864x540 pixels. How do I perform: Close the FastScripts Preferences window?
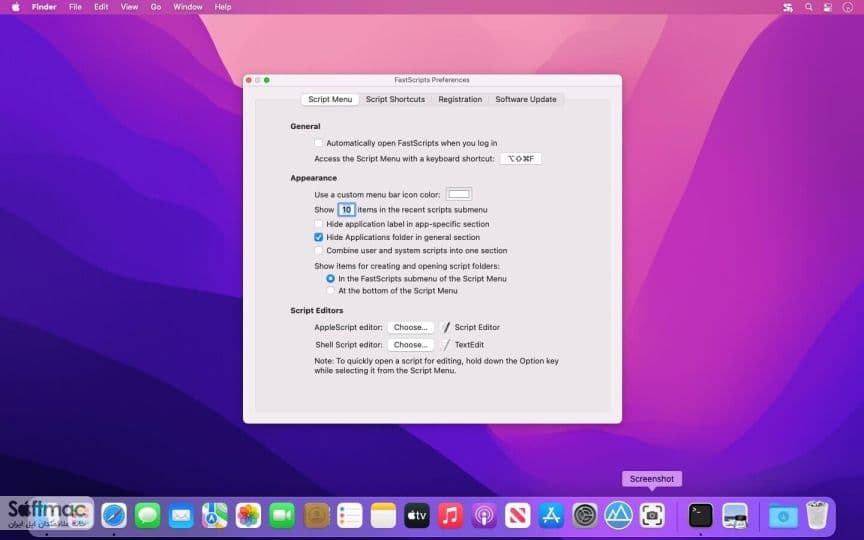pos(249,80)
